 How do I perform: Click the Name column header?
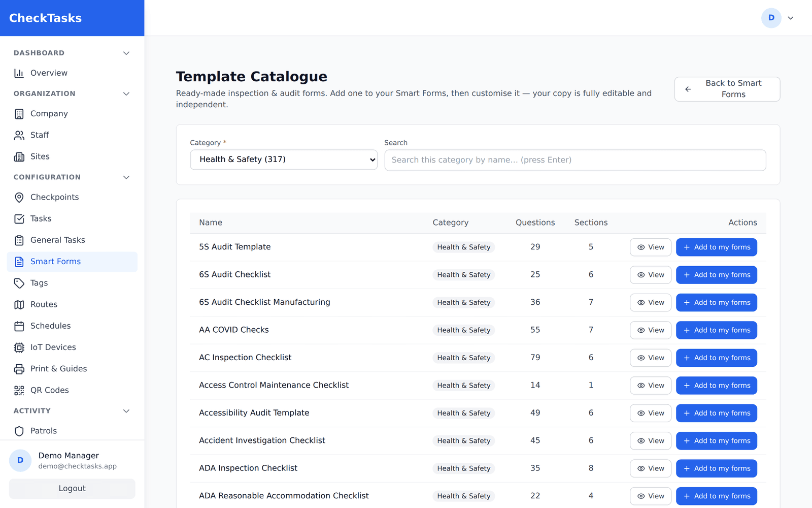click(211, 223)
